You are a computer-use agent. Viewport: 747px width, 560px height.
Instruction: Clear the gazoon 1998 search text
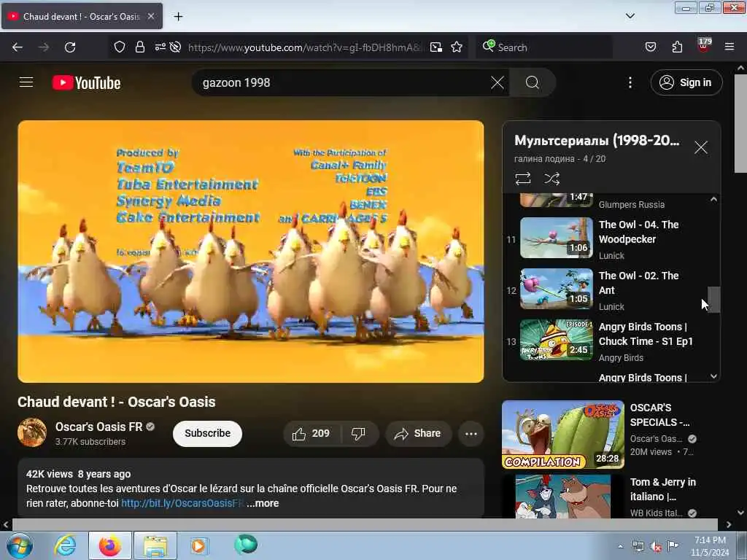[x=498, y=82]
